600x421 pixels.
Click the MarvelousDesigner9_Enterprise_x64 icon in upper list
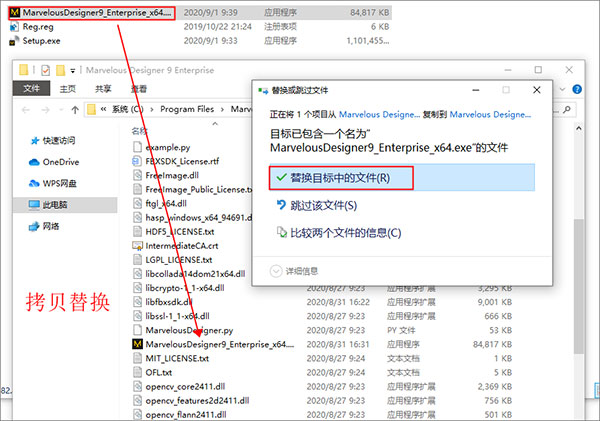point(15,13)
